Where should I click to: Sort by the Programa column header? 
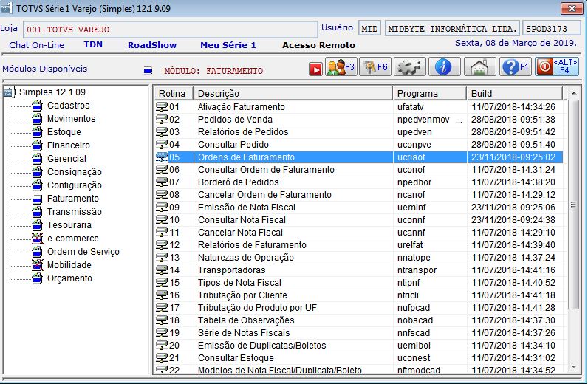[429, 93]
